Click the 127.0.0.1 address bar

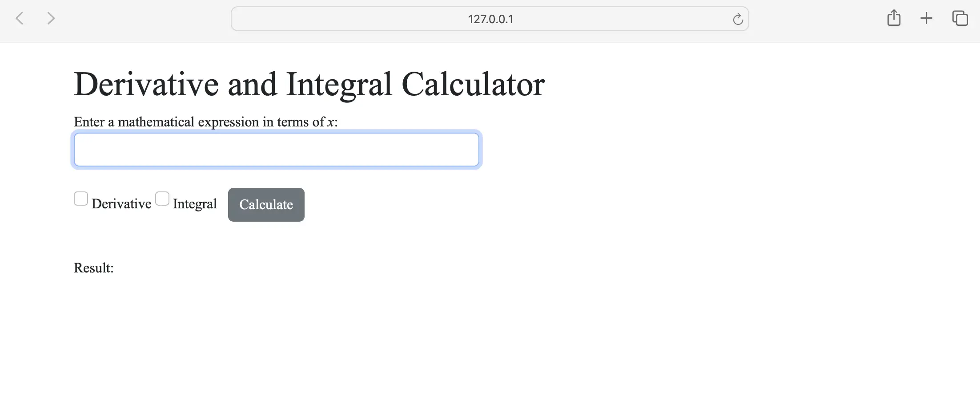(x=490, y=19)
